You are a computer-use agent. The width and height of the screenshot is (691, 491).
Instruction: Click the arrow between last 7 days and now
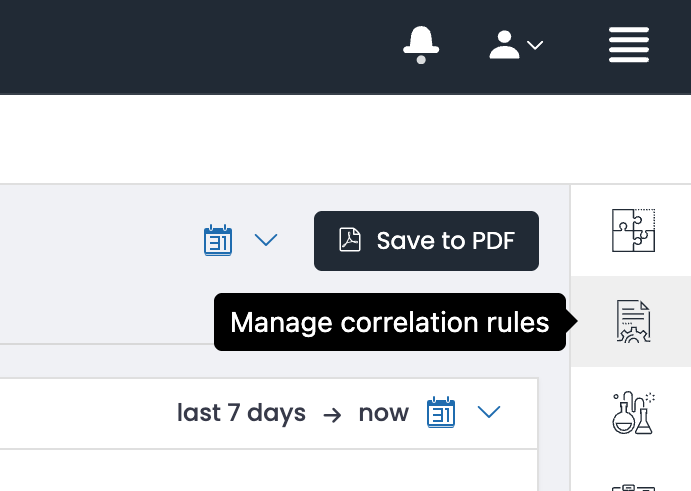click(x=332, y=415)
